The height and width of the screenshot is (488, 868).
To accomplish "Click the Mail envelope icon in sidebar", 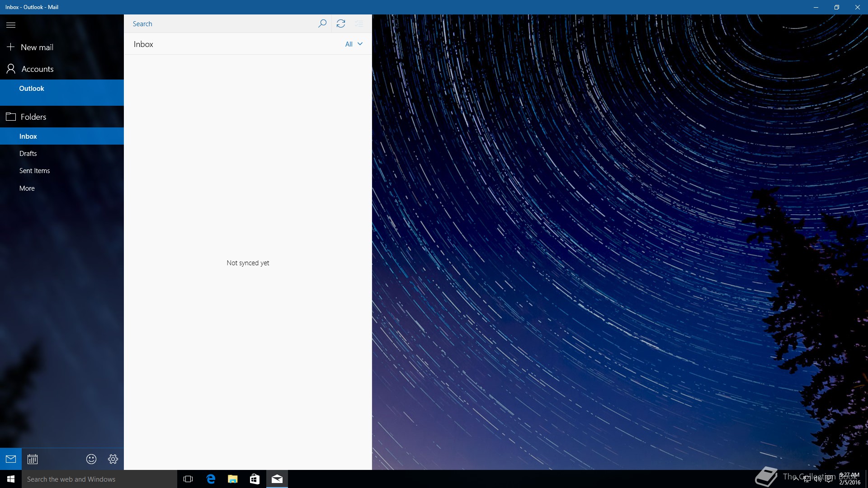I will 11,459.
